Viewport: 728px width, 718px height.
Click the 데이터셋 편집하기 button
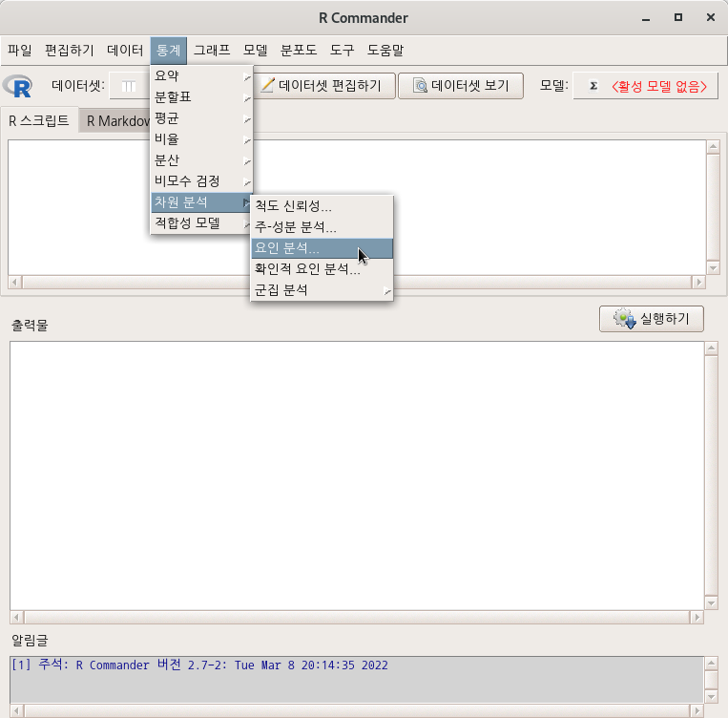pyautogui.click(x=325, y=86)
